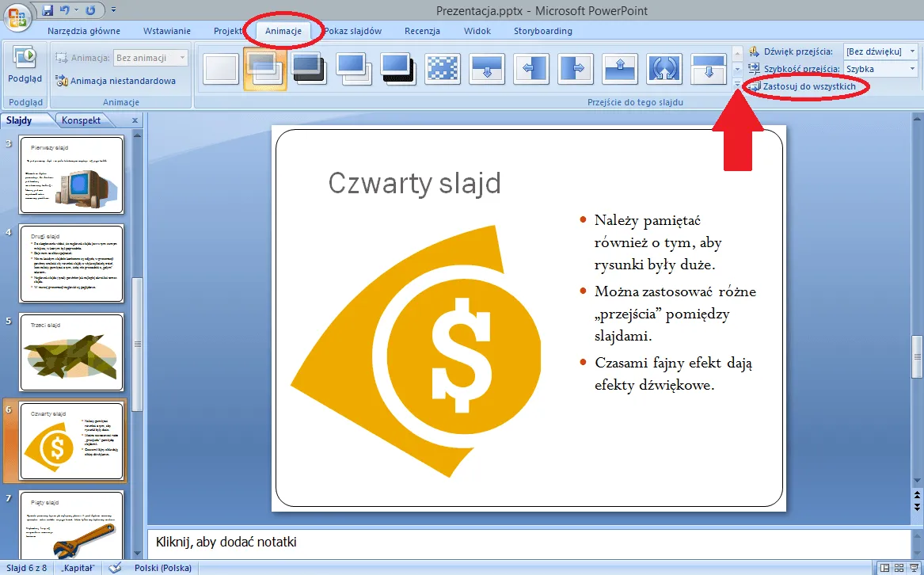Select the Animacje ribbon tab
Screen dimensions: 924x575
coord(283,31)
